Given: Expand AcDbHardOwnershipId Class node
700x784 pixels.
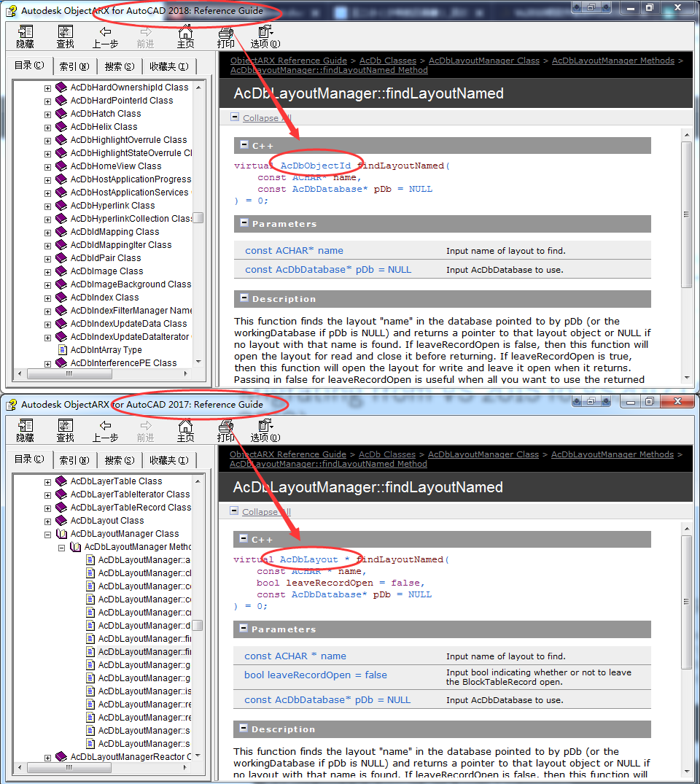Looking at the screenshot, I should pos(47,88).
